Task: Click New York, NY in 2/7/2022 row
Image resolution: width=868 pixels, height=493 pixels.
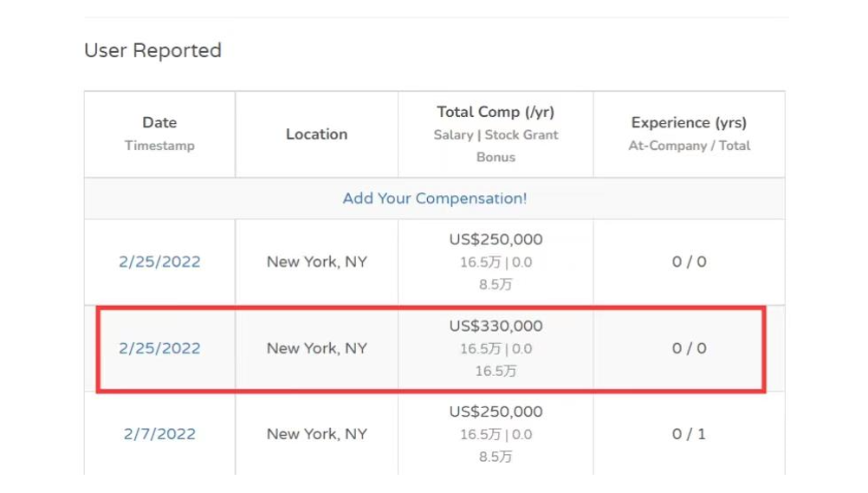Action: coord(316,434)
